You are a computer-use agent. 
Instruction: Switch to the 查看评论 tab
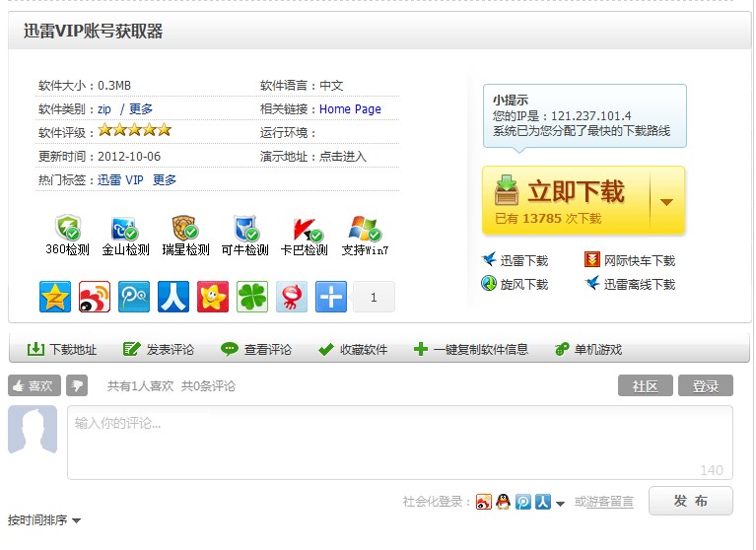click(256, 350)
